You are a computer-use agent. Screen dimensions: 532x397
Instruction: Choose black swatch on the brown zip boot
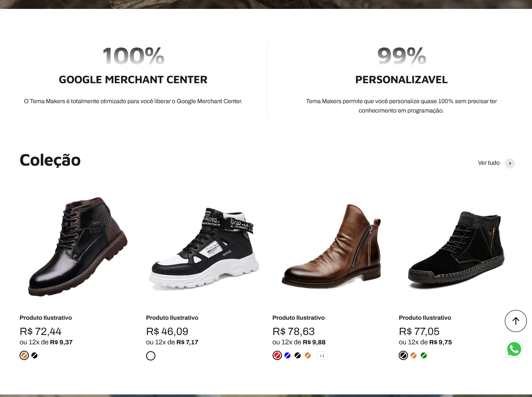coord(298,355)
